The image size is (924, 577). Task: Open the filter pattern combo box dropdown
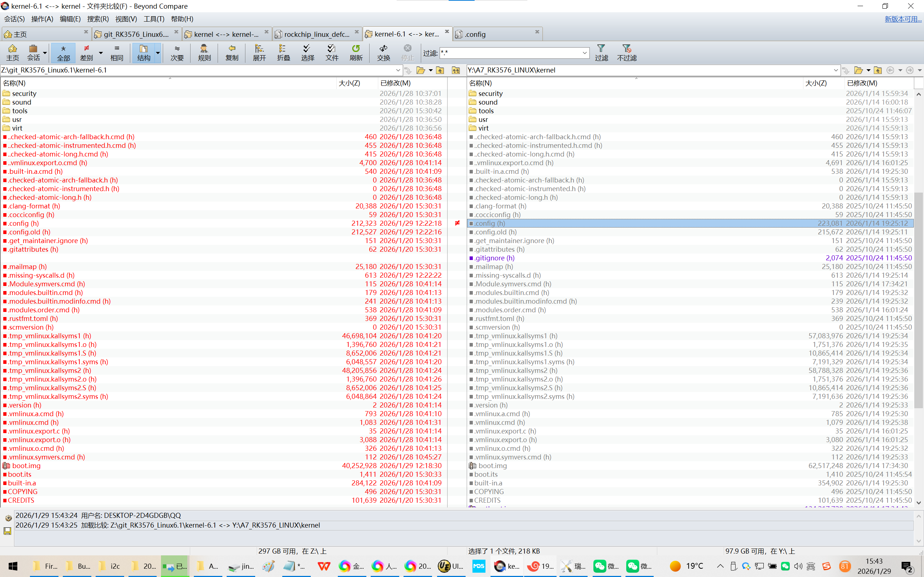(x=584, y=53)
